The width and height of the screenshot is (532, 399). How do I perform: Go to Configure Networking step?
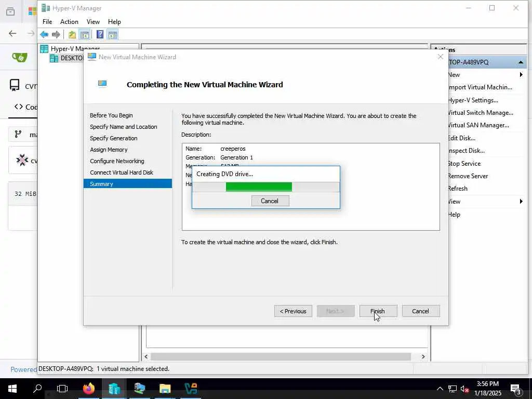(x=117, y=161)
